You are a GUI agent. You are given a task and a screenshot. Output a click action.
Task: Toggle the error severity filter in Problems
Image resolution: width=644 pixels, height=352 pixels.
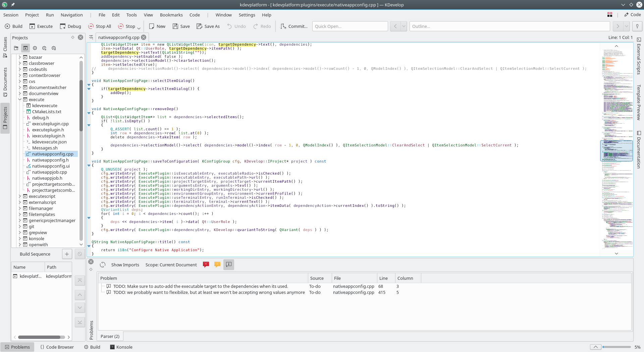(206, 265)
